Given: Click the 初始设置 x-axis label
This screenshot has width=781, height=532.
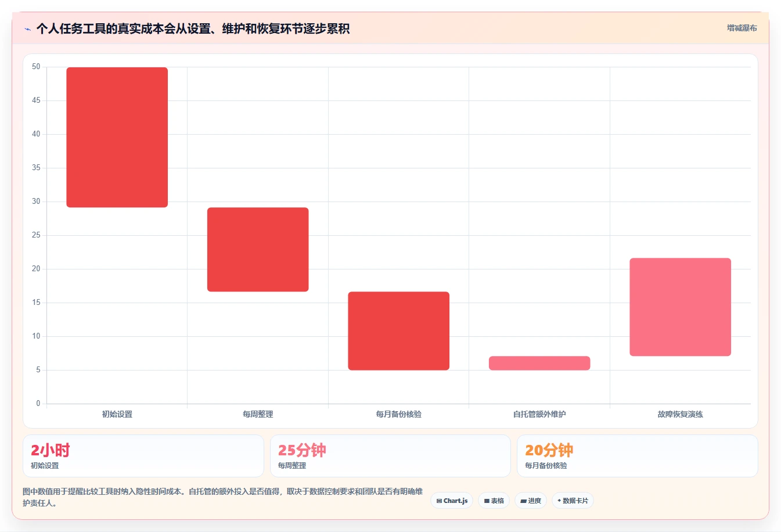Looking at the screenshot, I should 117,414.
